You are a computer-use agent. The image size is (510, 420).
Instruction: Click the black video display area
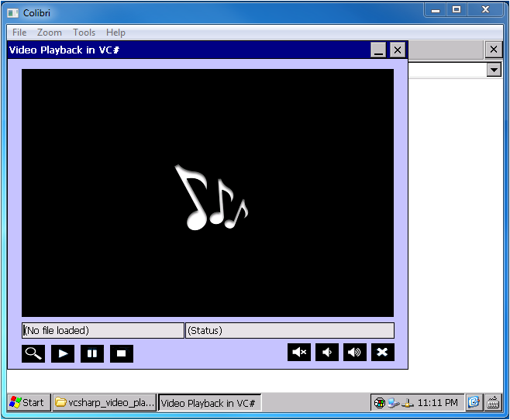click(208, 193)
